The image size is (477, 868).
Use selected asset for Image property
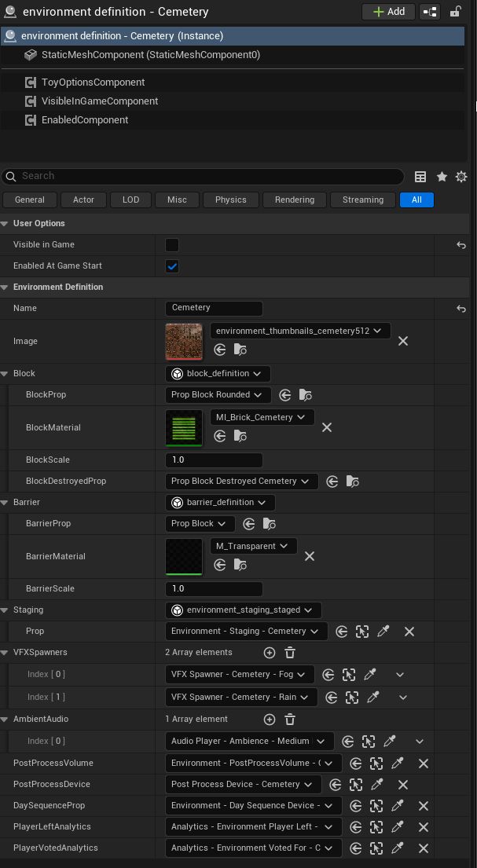pos(220,350)
